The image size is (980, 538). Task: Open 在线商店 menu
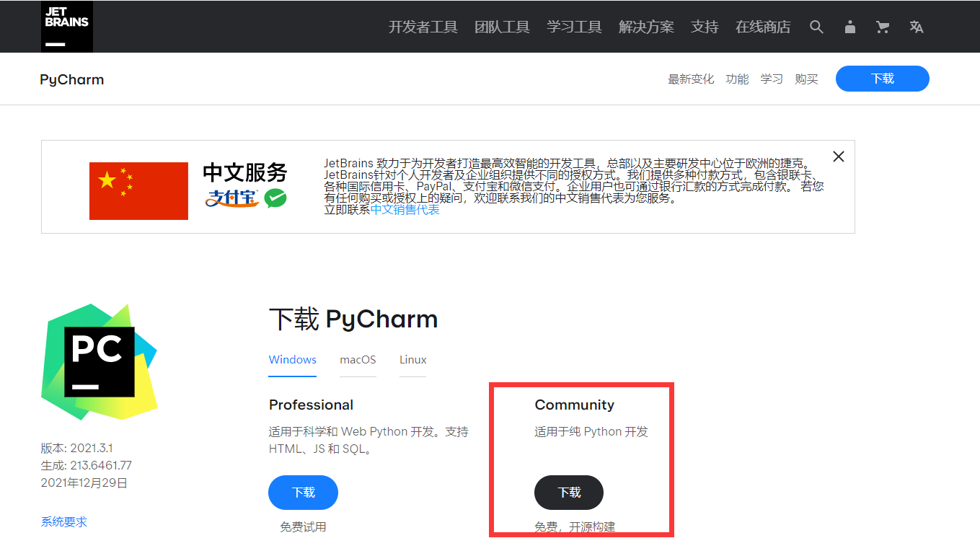763,27
